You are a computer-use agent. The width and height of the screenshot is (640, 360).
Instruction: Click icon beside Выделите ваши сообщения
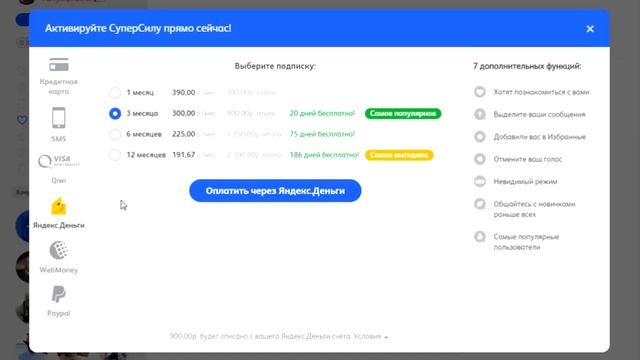480,114
